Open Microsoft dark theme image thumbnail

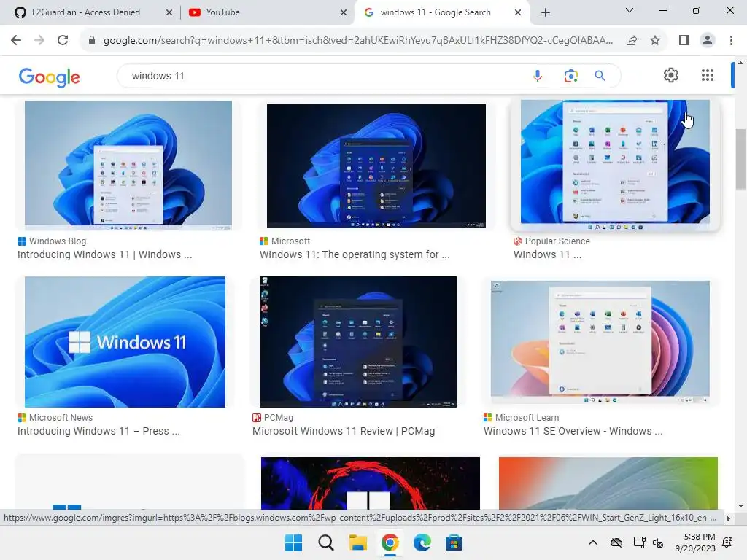(376, 166)
